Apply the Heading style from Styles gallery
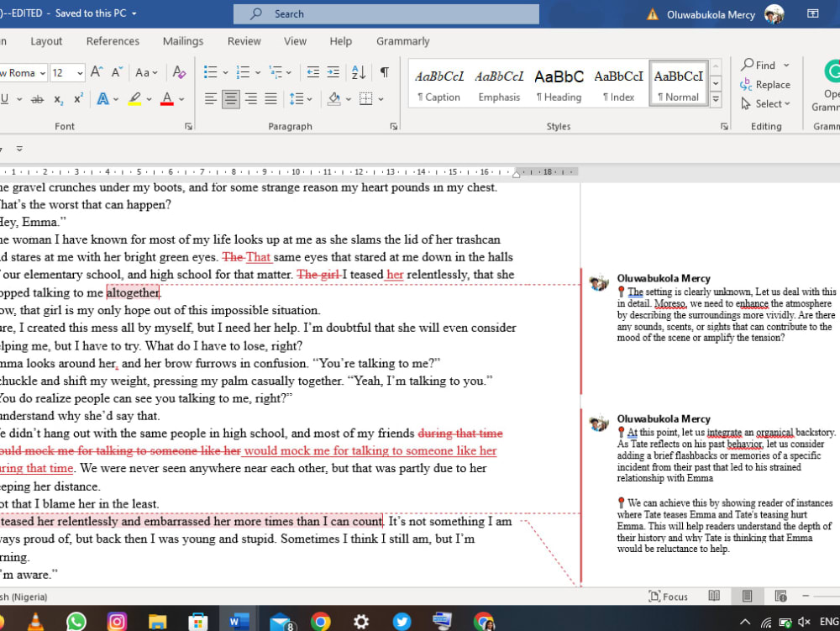Viewport: 840px width, 631px height. [558, 82]
